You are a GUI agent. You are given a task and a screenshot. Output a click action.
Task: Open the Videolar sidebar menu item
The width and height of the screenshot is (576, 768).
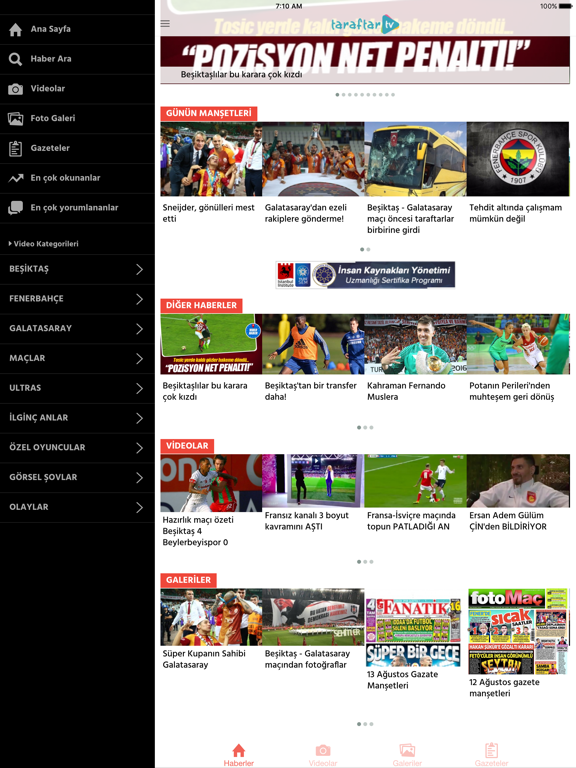click(x=77, y=89)
